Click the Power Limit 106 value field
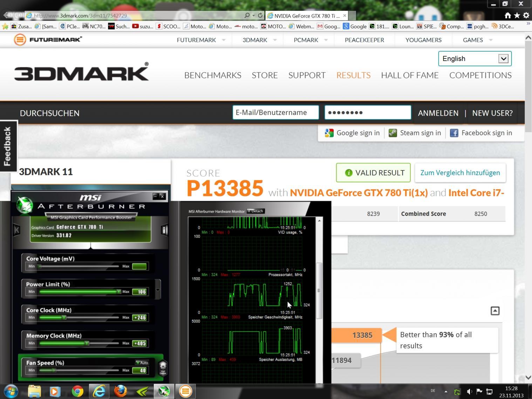 pos(140,292)
